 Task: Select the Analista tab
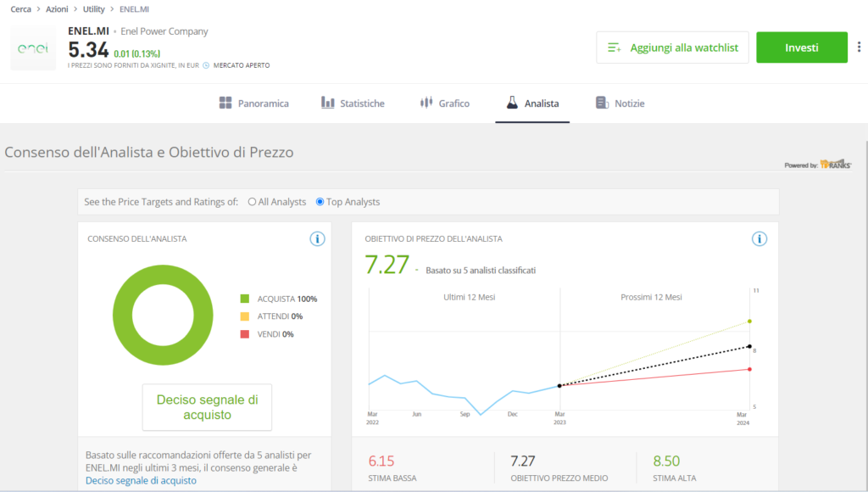point(532,103)
